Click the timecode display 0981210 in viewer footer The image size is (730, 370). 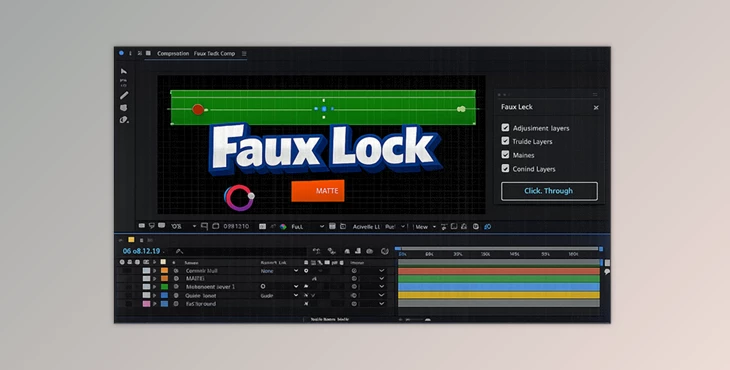[x=236, y=226]
